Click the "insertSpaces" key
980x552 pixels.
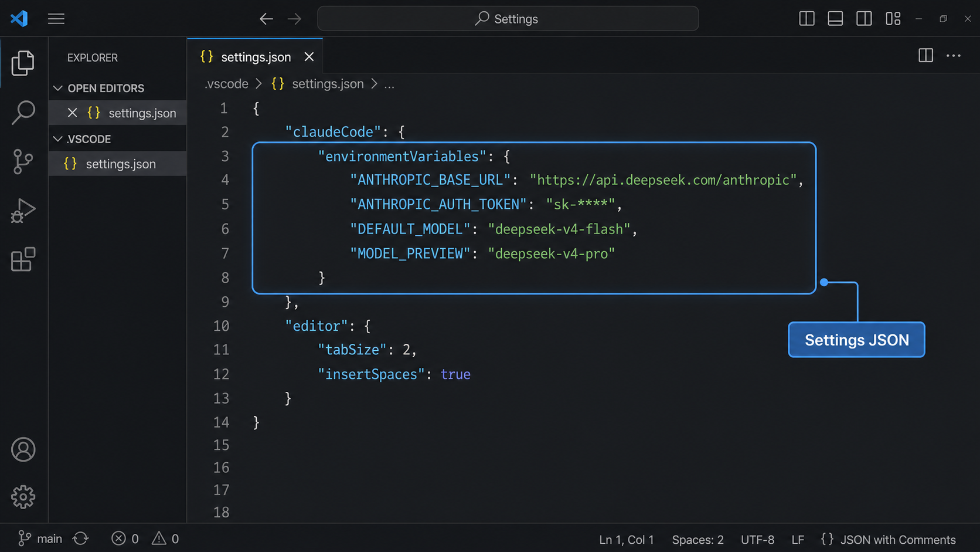pos(371,374)
